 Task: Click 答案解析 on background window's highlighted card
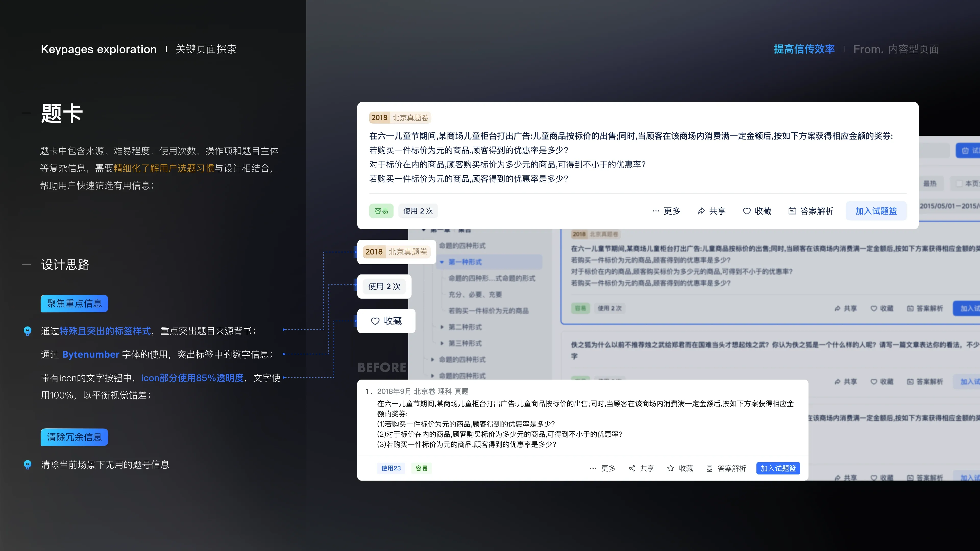[925, 308]
